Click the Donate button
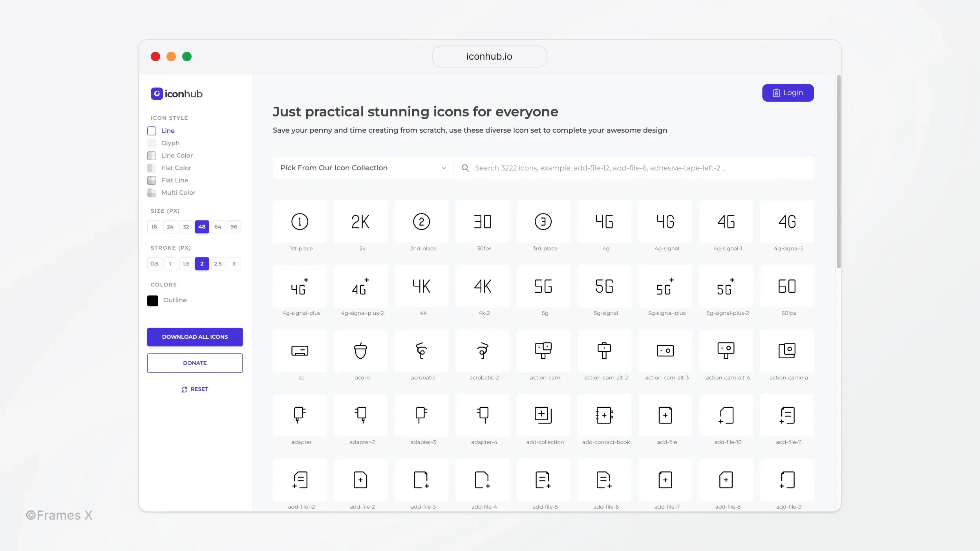 [x=194, y=363]
